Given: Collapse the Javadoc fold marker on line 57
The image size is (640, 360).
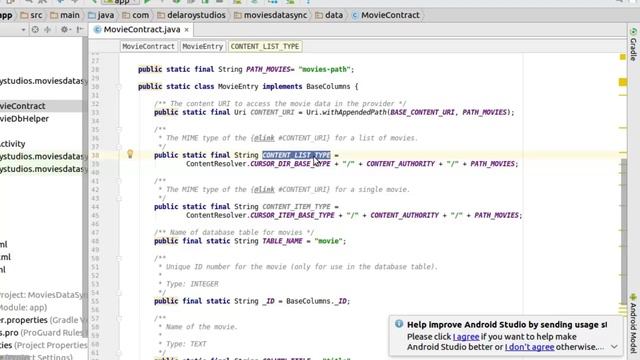Looking at the screenshot, I should 118,318.
